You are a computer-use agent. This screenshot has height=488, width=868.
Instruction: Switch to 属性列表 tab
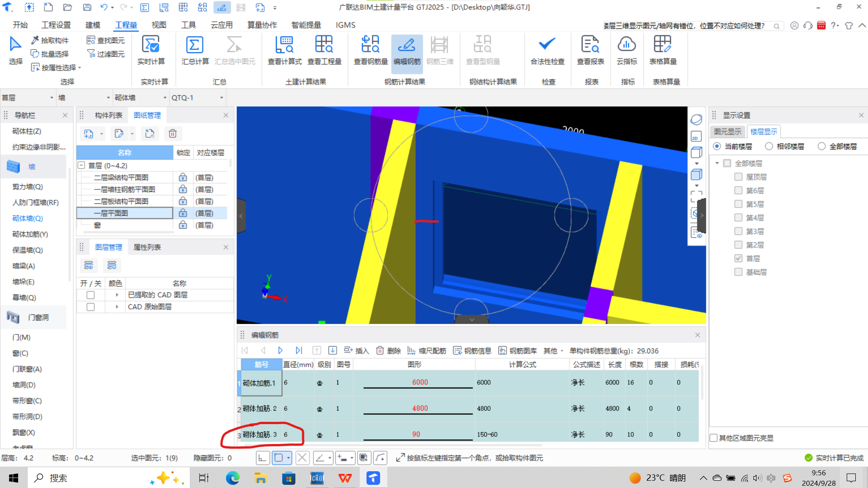147,247
